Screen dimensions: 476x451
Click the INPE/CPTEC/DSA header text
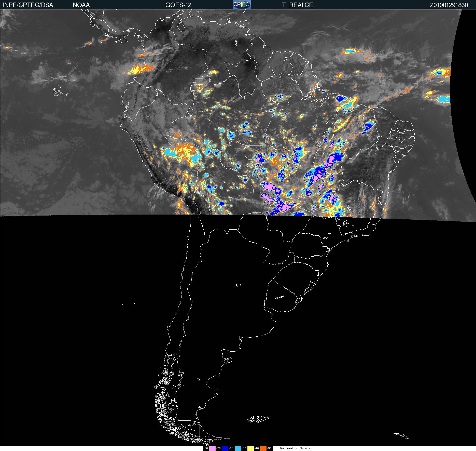point(28,5)
